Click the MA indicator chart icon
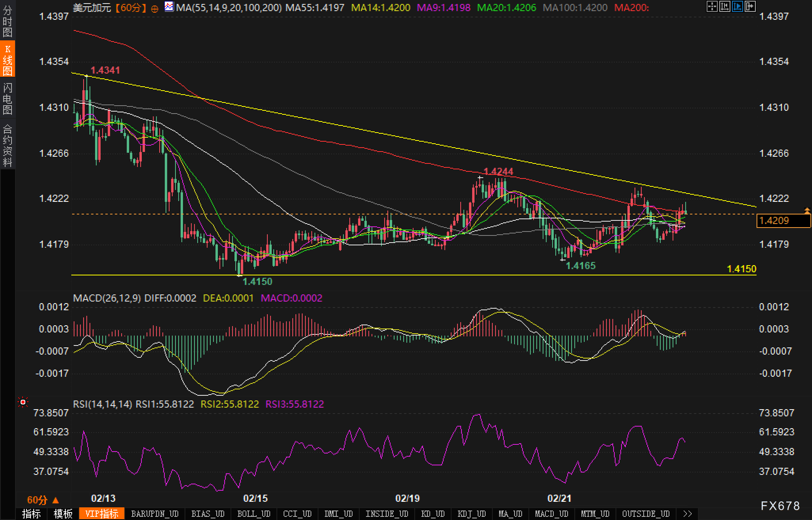Viewport: 812px width, 520px height. pyautogui.click(x=169, y=7)
